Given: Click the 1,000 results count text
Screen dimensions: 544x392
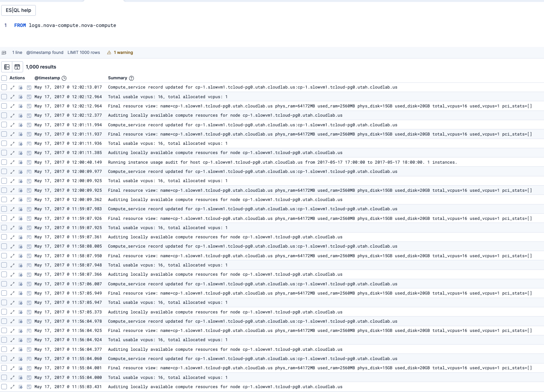Looking at the screenshot, I should click(x=41, y=67).
